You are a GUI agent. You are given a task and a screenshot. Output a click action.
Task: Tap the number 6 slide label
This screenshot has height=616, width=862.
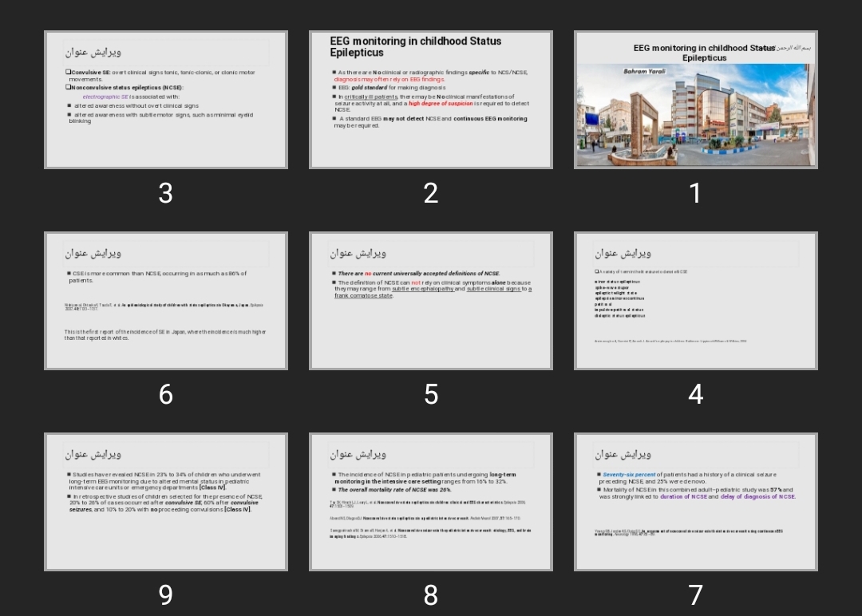point(165,394)
